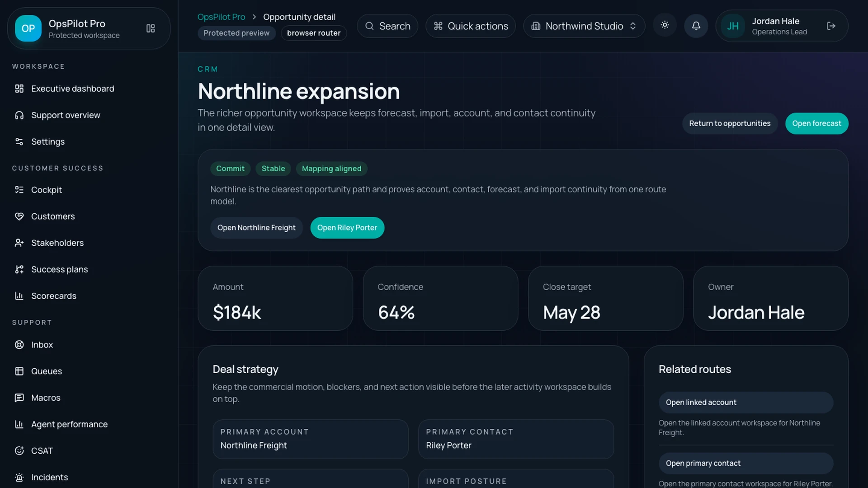View Agent performance

[89, 424]
